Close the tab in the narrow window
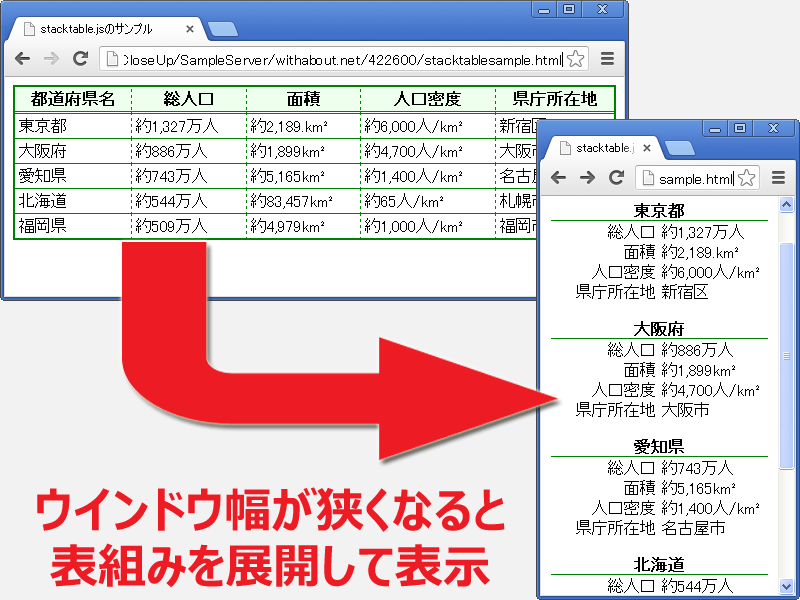800x600 pixels. coord(647,149)
